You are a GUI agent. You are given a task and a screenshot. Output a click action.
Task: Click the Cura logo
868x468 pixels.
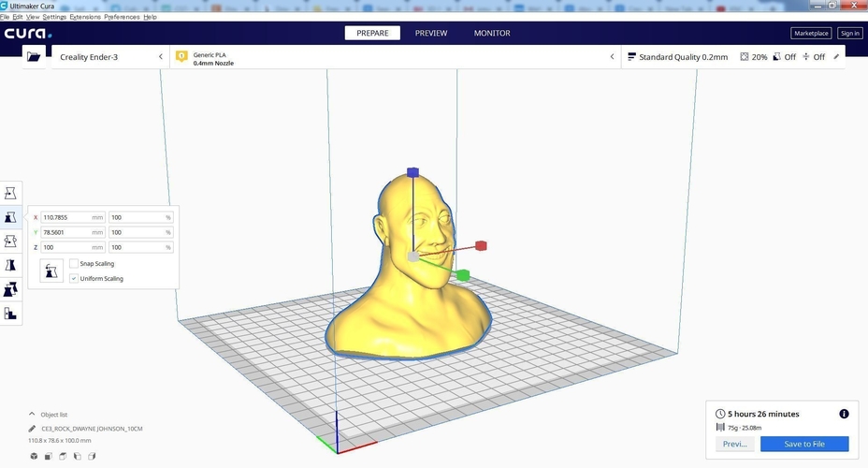click(28, 34)
